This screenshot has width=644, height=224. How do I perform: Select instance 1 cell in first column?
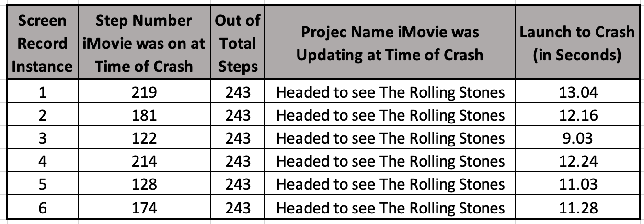42,91
